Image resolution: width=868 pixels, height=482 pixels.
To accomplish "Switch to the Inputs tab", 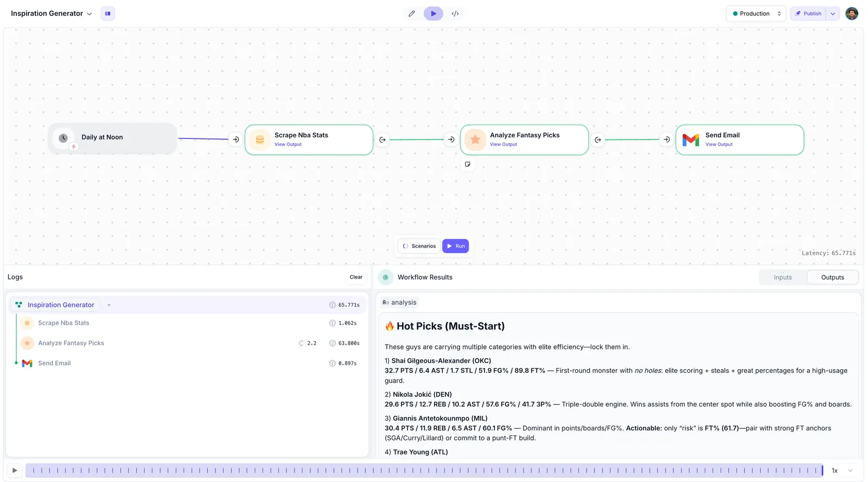I will click(783, 277).
